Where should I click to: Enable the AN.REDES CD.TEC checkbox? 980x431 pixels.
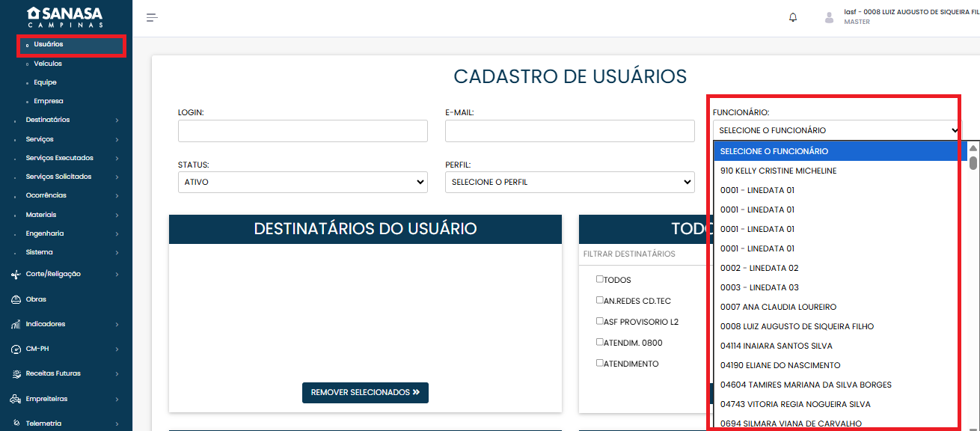click(x=599, y=300)
